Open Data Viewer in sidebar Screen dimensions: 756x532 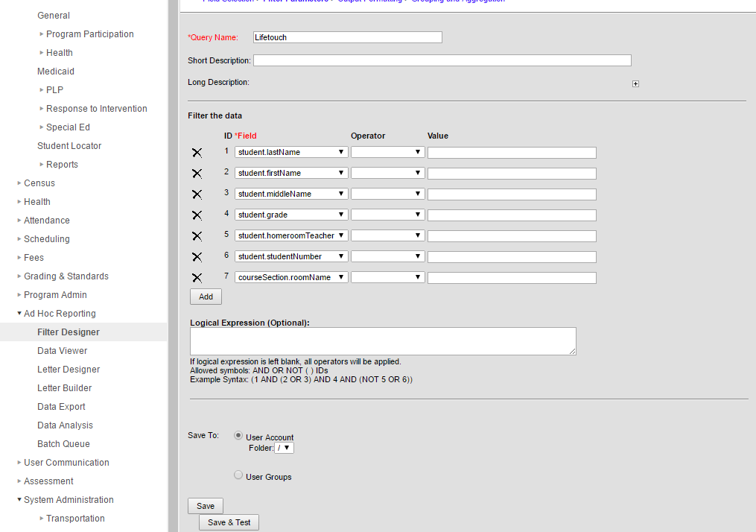pyautogui.click(x=63, y=351)
